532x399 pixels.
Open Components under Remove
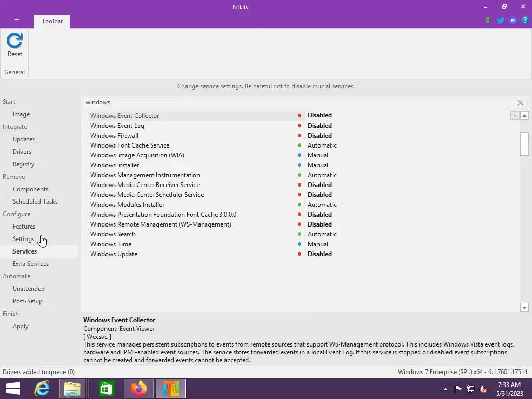point(30,189)
